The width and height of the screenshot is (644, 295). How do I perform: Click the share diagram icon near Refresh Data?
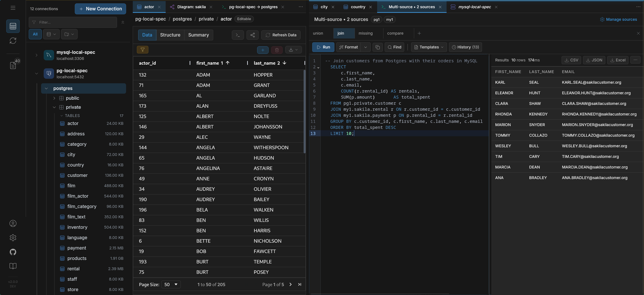coord(253,35)
